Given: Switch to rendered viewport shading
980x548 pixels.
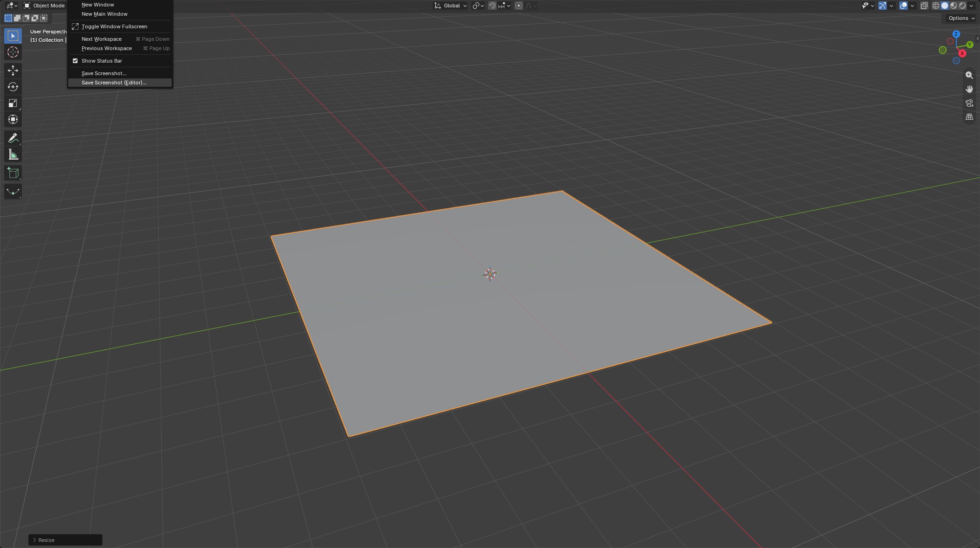Looking at the screenshot, I should coord(962,6).
